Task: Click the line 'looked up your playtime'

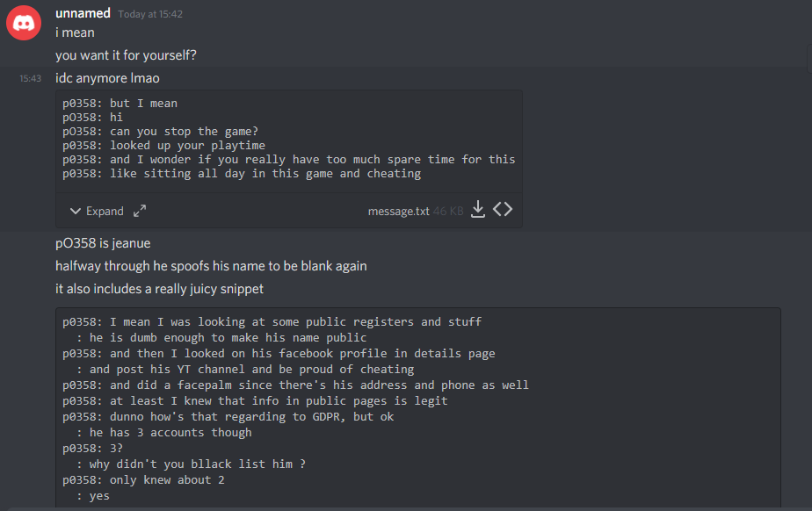Action: tap(163, 145)
